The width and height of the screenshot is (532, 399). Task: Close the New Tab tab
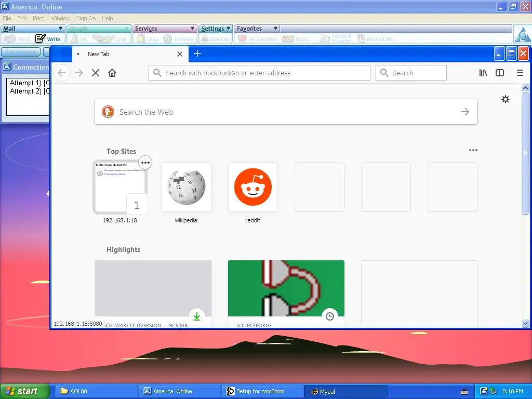point(180,54)
